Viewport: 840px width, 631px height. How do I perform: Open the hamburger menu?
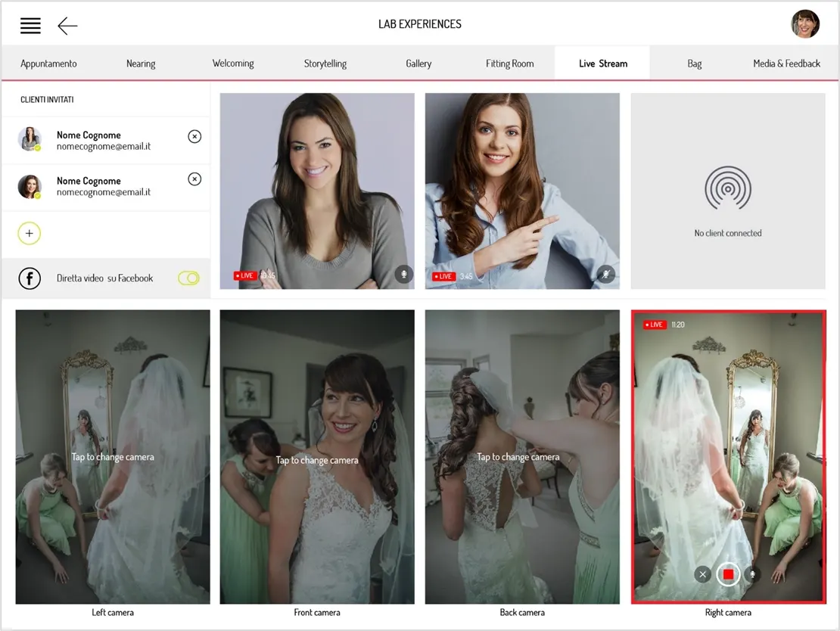[x=30, y=26]
